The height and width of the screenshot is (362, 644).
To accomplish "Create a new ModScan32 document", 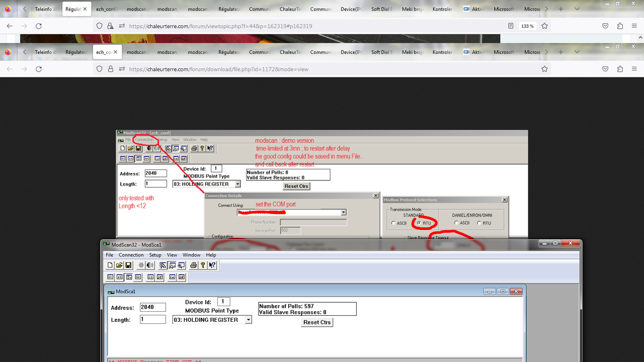I will pyautogui.click(x=110, y=265).
